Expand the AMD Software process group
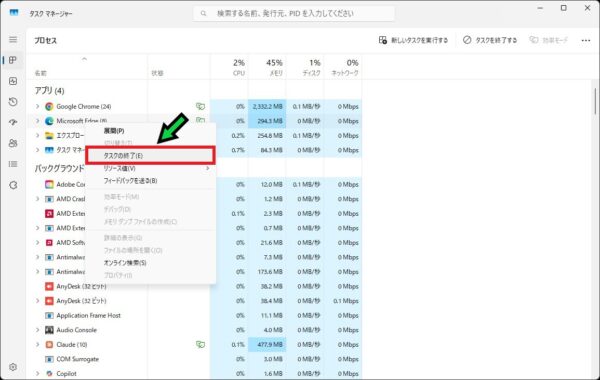This screenshot has height=380, width=600. 38,243
